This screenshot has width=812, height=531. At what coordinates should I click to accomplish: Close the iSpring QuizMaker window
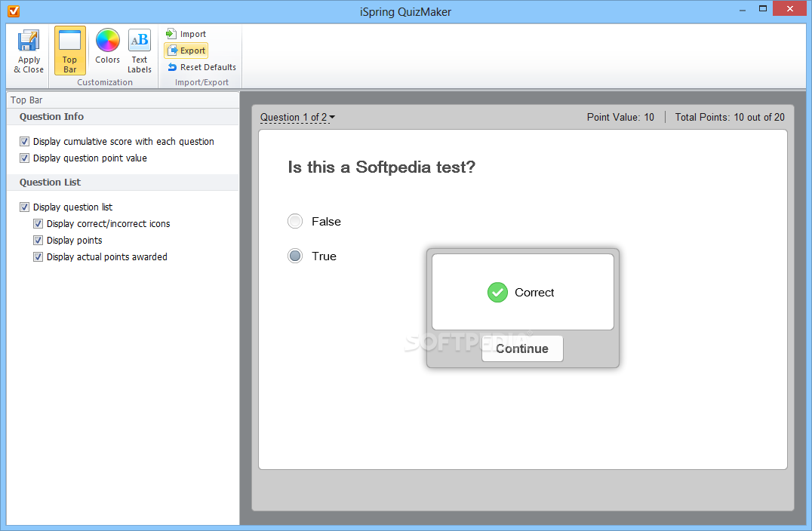[789, 9]
